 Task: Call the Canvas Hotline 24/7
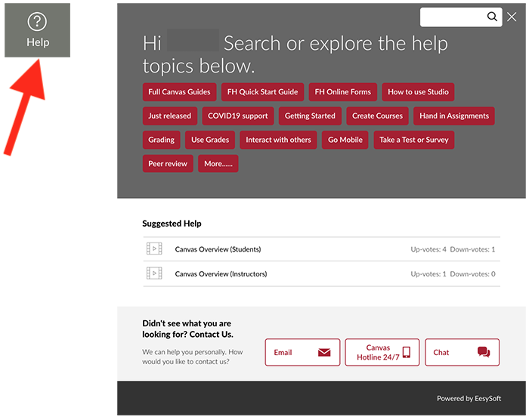point(382,353)
